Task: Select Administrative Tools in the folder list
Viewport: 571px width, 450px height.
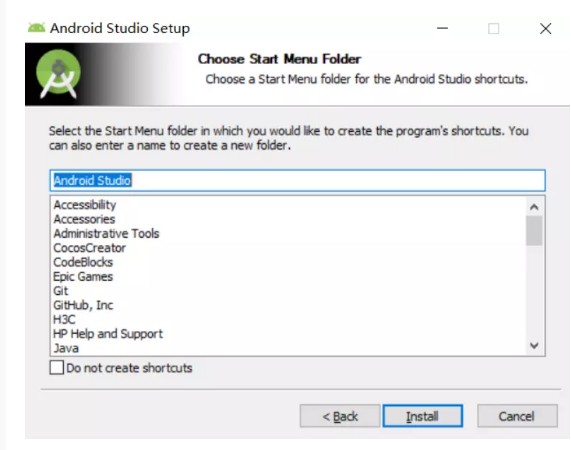Action: pyautogui.click(x=106, y=233)
